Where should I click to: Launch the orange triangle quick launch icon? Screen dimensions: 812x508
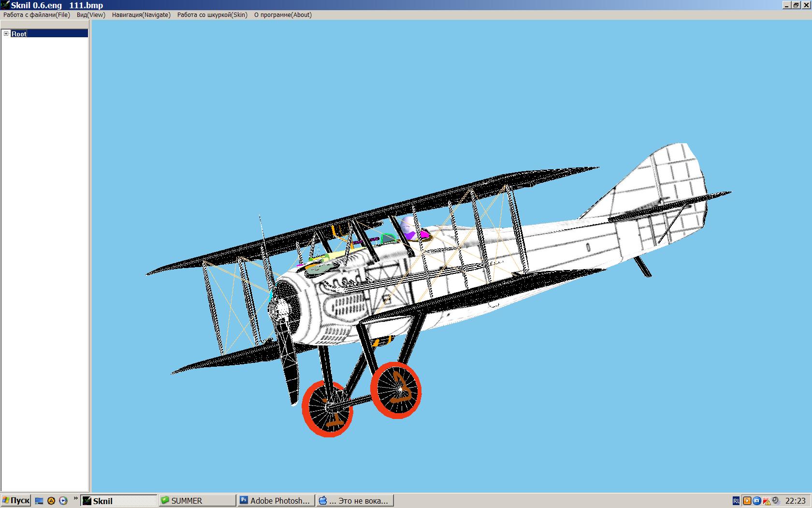[51, 501]
